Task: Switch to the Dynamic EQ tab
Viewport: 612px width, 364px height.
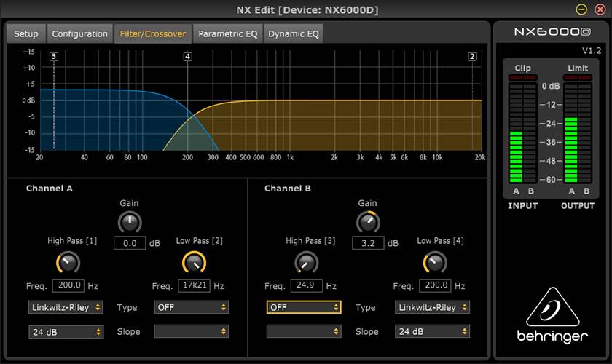Action: pos(293,33)
